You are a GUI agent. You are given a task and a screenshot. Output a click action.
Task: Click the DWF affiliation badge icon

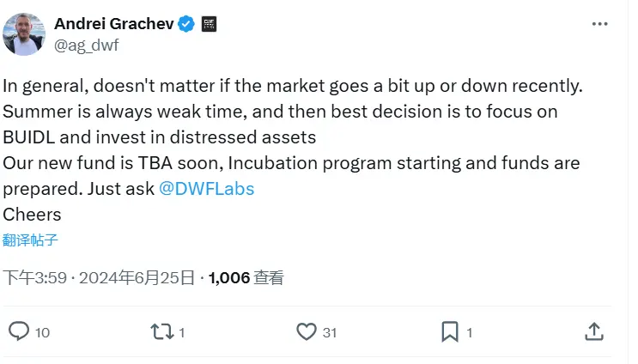[x=209, y=24]
